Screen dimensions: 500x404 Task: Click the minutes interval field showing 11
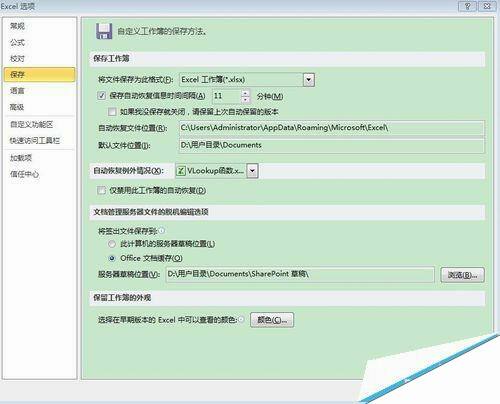226,96
